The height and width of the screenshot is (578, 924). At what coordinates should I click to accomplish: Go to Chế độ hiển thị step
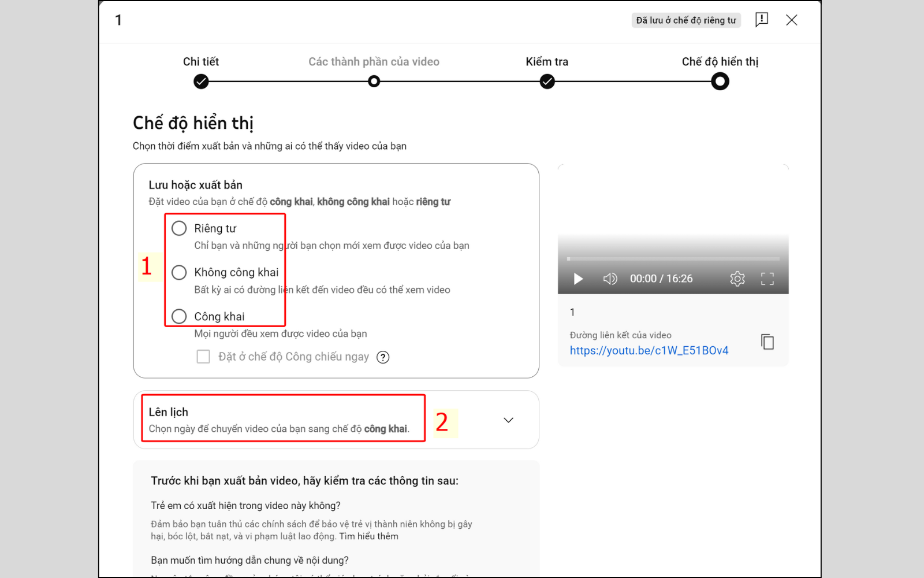720,81
